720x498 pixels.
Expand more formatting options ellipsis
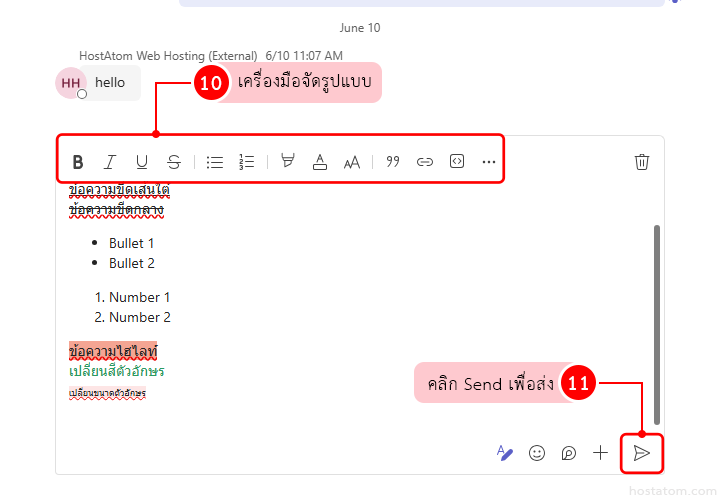[x=489, y=162]
